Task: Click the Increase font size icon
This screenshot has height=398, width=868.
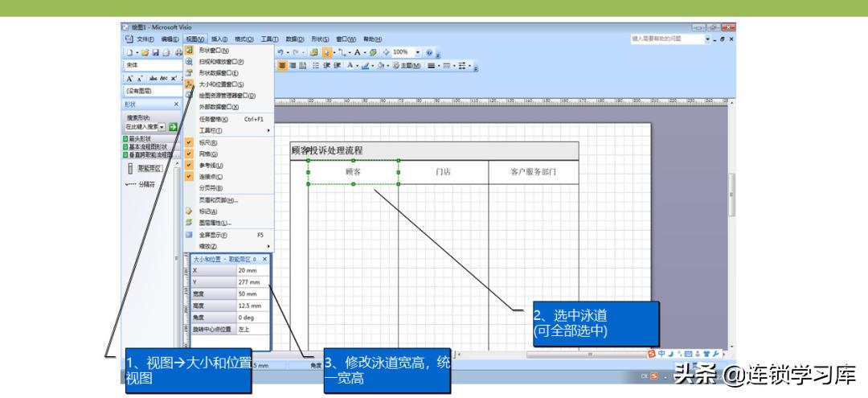Action: (x=129, y=79)
